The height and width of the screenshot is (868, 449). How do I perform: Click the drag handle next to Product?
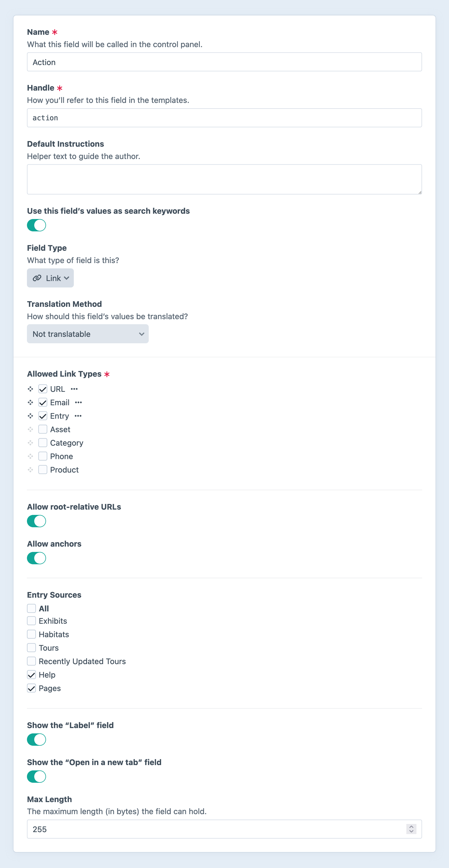30,469
